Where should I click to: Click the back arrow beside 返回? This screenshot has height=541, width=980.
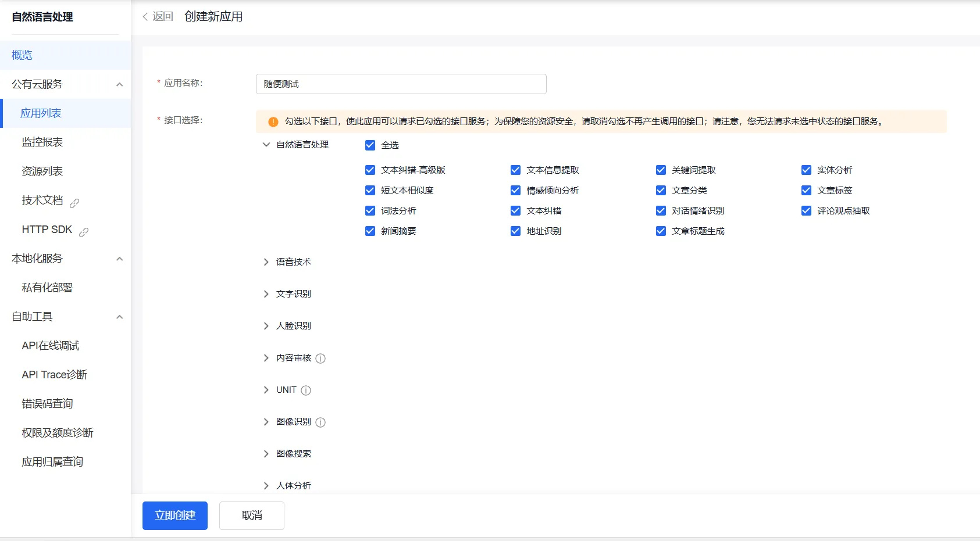pos(145,17)
